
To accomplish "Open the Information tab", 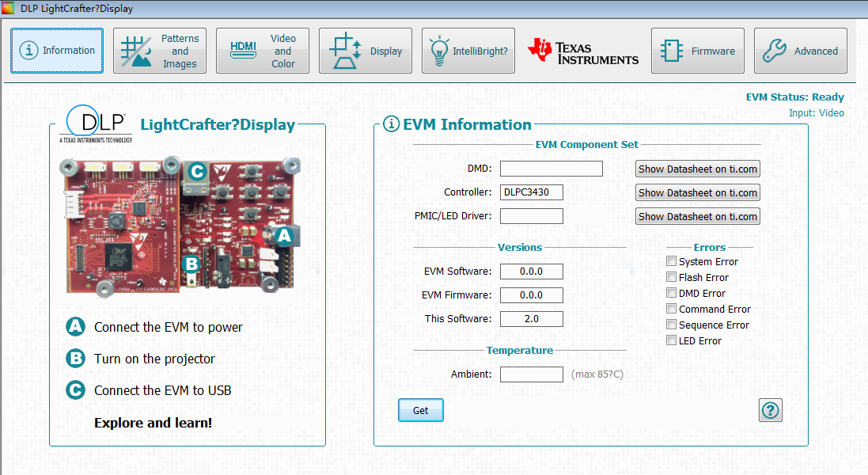I will pyautogui.click(x=57, y=51).
